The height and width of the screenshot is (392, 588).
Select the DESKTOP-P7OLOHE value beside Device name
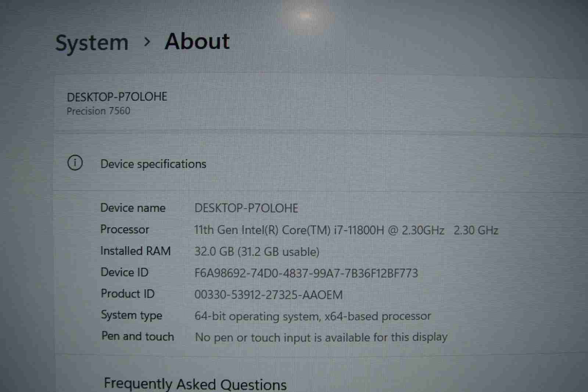point(246,208)
